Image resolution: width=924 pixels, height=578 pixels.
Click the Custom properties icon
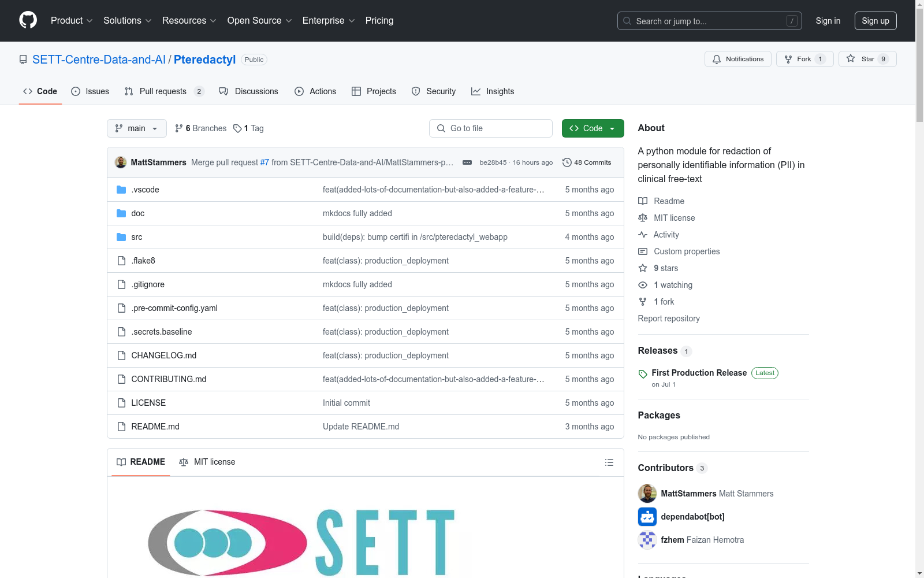643,251
